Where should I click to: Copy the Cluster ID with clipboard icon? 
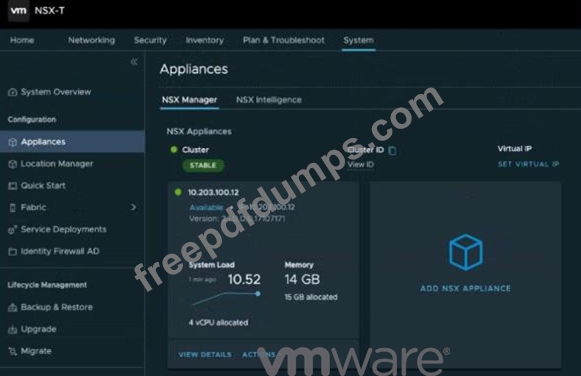click(x=392, y=150)
